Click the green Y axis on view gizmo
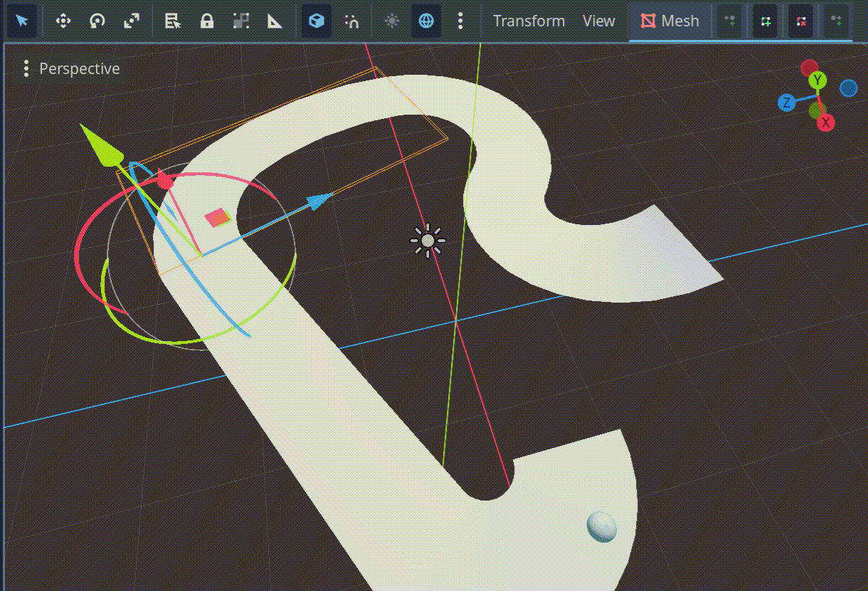This screenshot has width=868, height=591. pos(818,80)
